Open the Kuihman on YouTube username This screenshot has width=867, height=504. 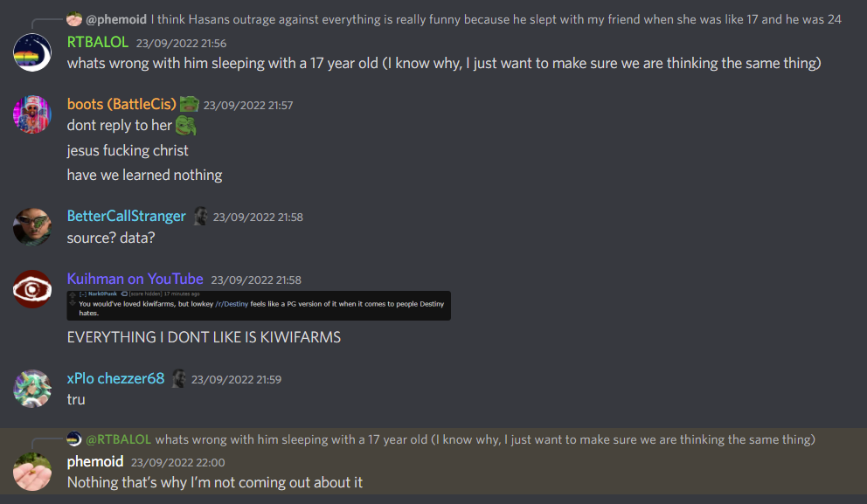(x=135, y=280)
